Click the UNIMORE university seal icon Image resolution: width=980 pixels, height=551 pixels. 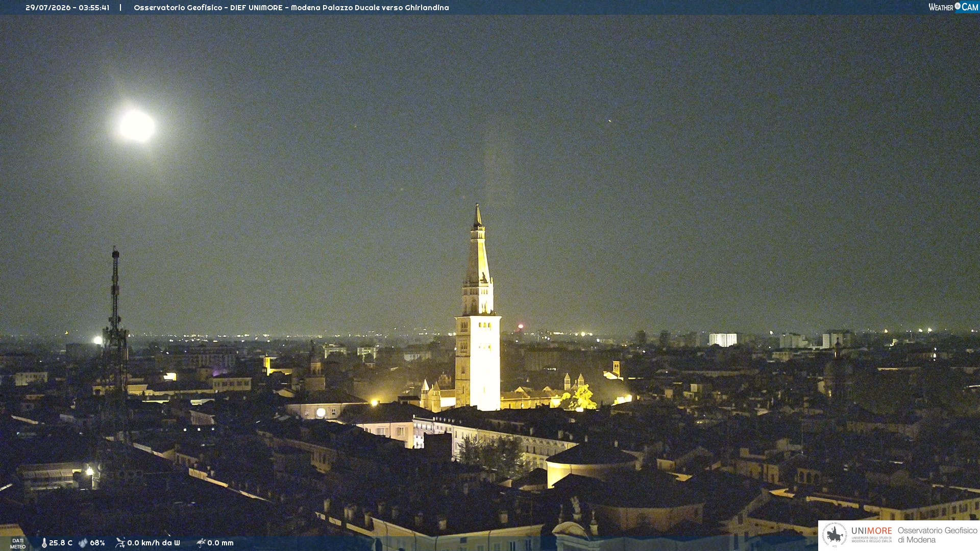835,535
